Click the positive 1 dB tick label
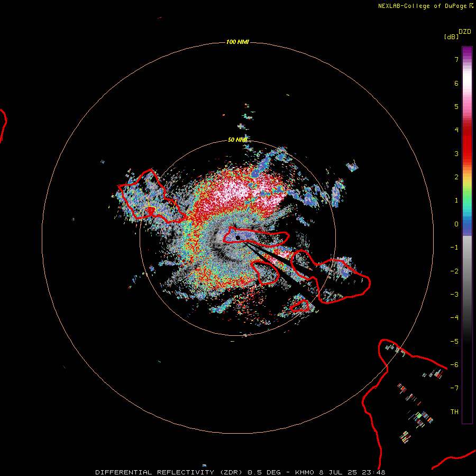Viewport: 476px width, 476px height. (456, 200)
